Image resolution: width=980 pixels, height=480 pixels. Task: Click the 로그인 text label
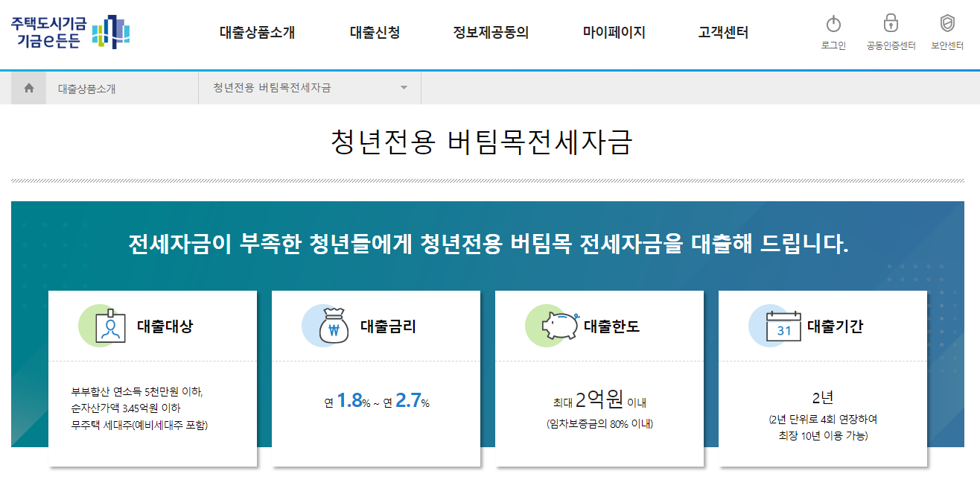coord(833,46)
